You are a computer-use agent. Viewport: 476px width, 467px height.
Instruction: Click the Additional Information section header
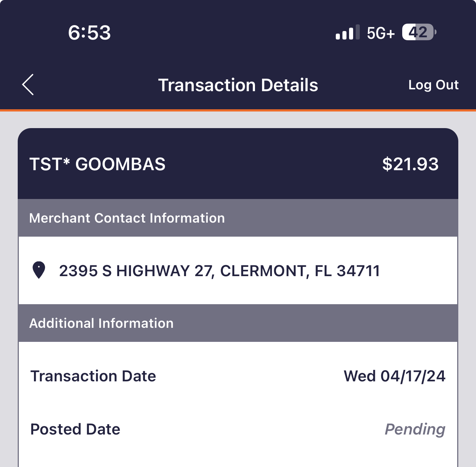click(x=101, y=323)
